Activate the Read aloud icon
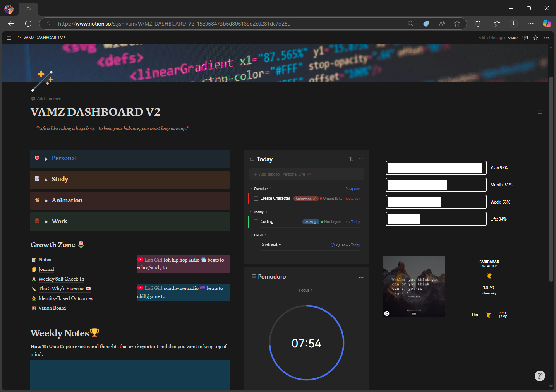Screen dimensions: 556x392 [442, 24]
